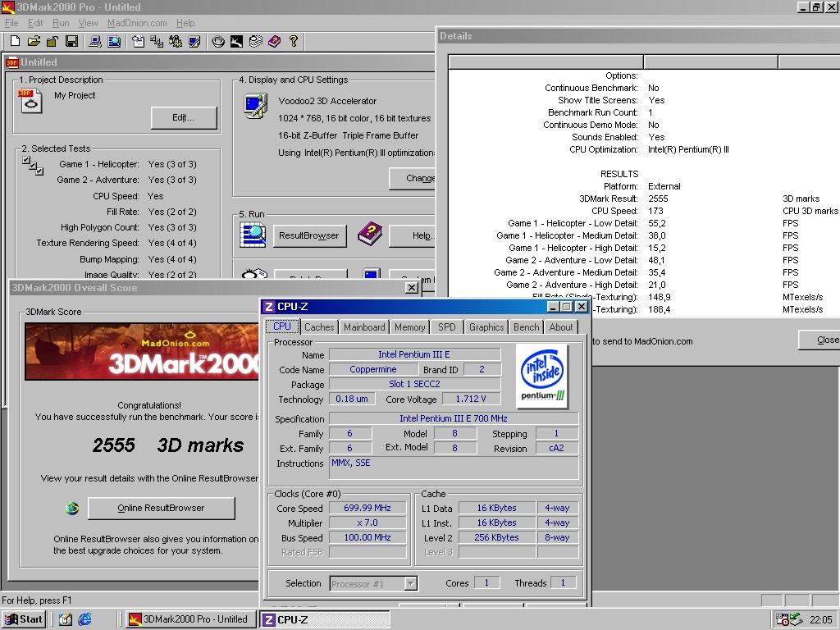
Task: Open the Run menu
Action: click(x=61, y=23)
